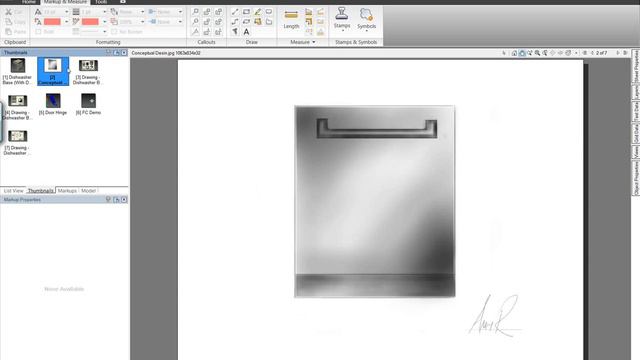Toggle the Bold checkbox

click(x=38, y=31)
